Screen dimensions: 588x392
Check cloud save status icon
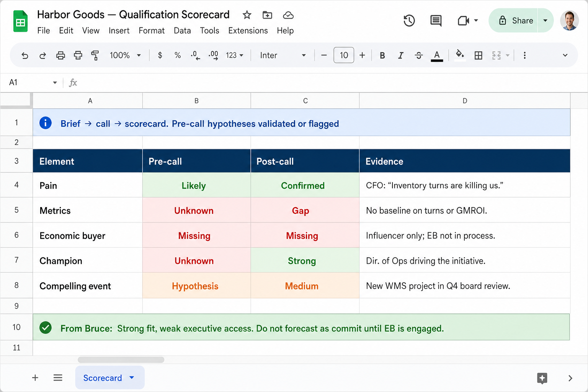[288, 15]
